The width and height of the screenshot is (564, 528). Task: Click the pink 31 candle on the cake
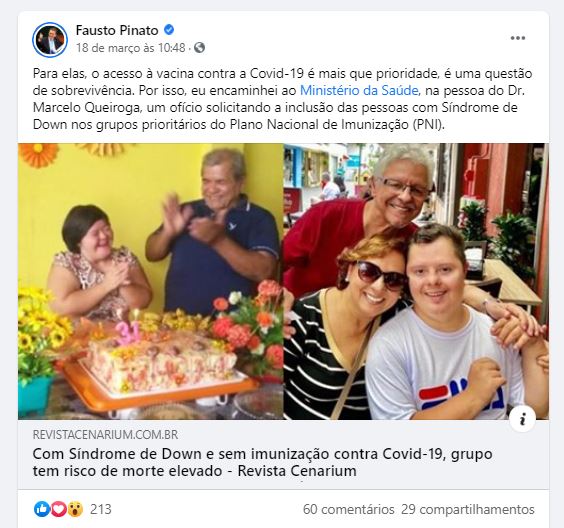128,333
